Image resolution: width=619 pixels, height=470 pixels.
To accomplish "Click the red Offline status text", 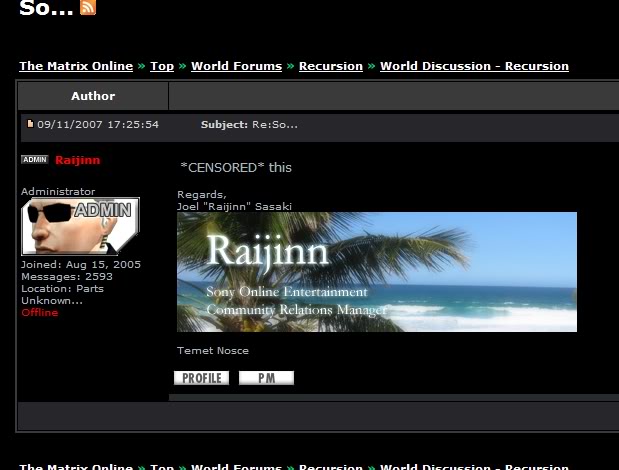I will (40, 313).
